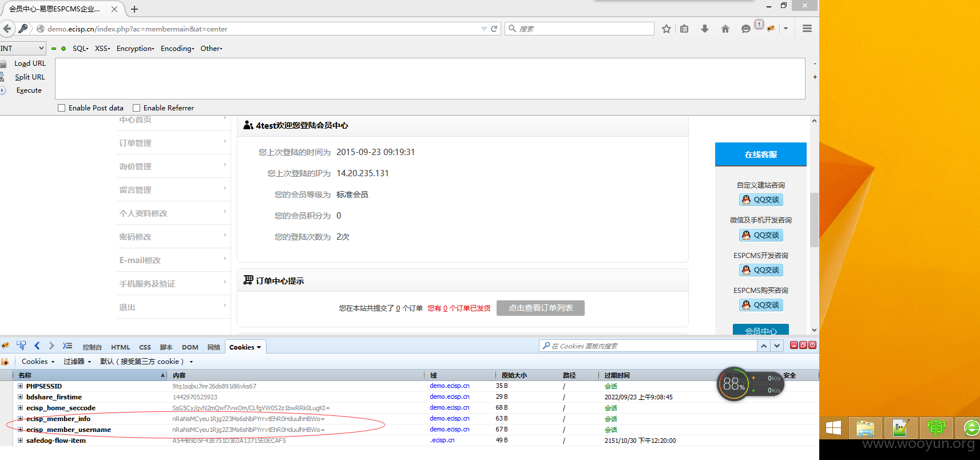Image resolution: width=980 pixels, height=460 pixels.
Task: Click the page vertical scrollbar thumb
Action: (x=814, y=220)
